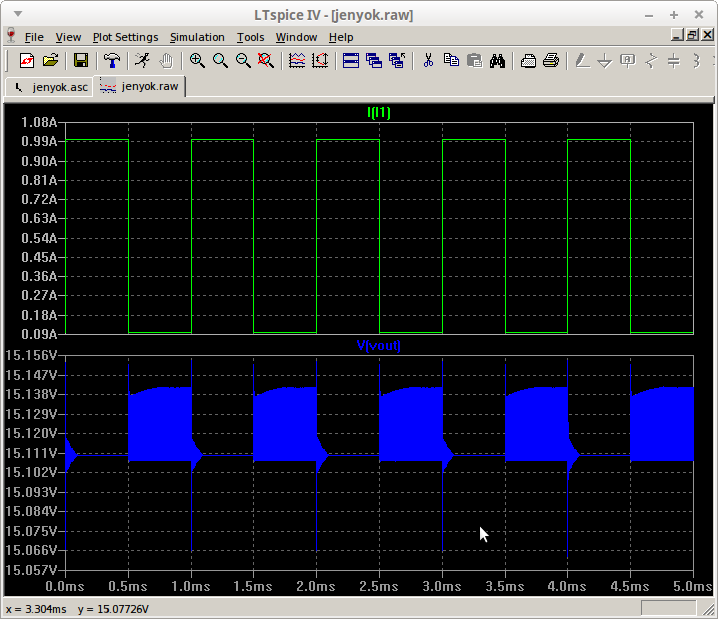Open the Tools menu
Screen dimensions: 718x619
pos(250,37)
